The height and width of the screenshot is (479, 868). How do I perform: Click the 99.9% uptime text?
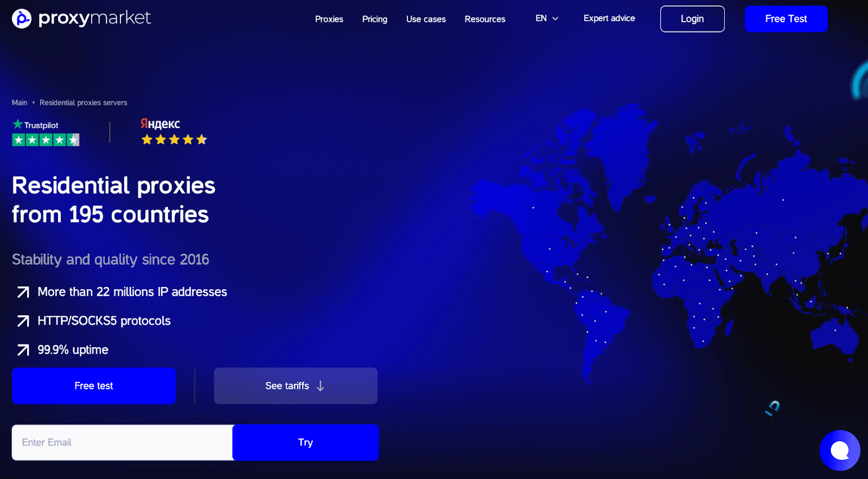pos(73,350)
